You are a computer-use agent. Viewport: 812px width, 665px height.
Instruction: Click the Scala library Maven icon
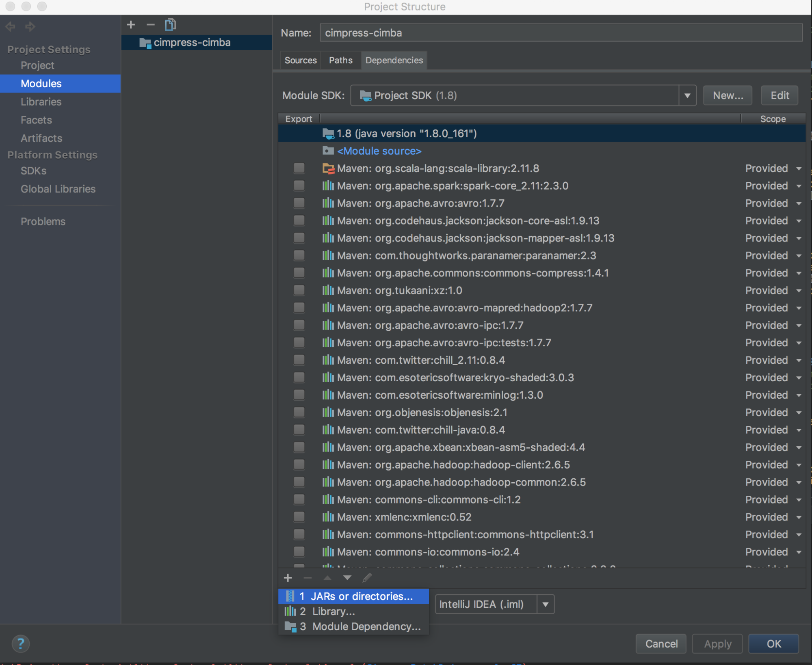(x=329, y=168)
